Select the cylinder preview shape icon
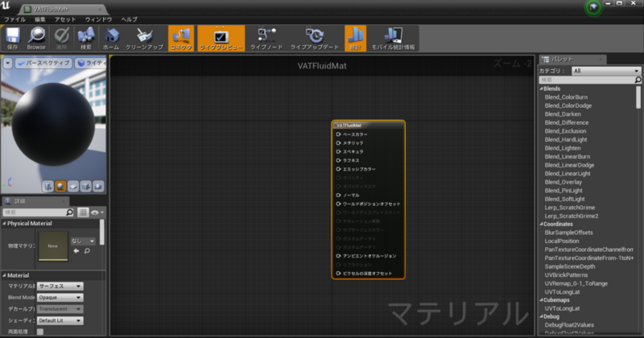 (x=48, y=187)
